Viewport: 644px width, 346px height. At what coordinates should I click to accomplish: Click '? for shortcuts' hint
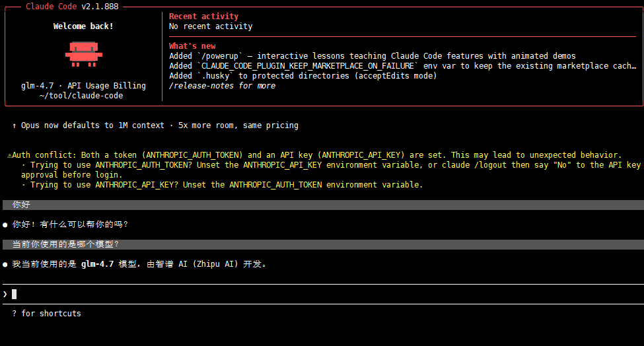(x=46, y=314)
